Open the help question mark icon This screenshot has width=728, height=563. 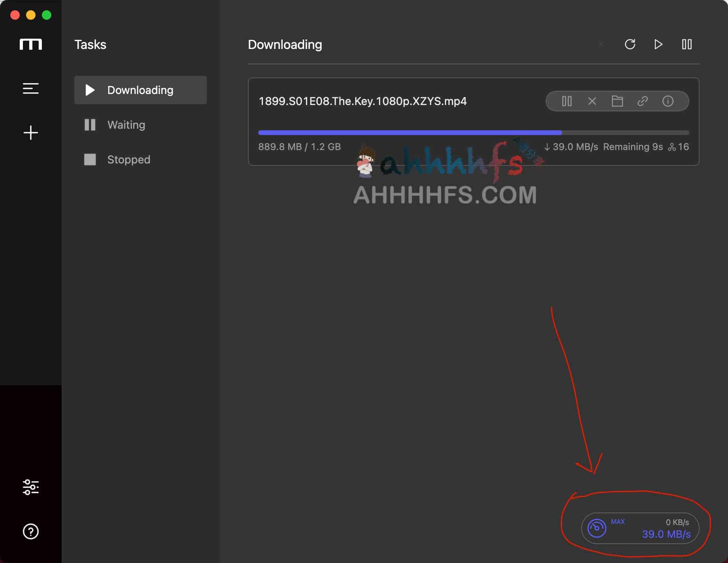coord(30,531)
